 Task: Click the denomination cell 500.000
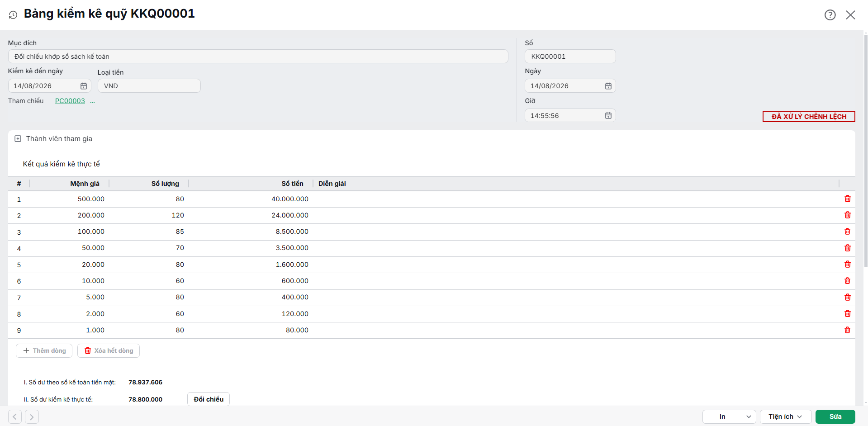pos(91,199)
